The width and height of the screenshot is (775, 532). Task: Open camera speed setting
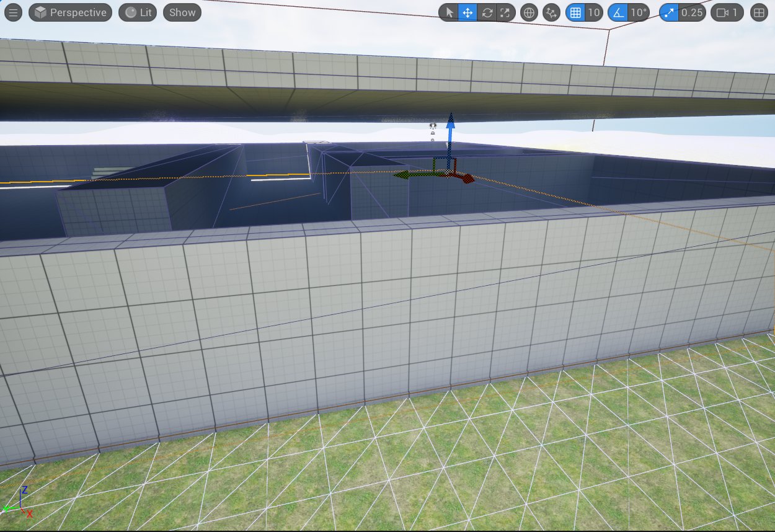(x=727, y=12)
